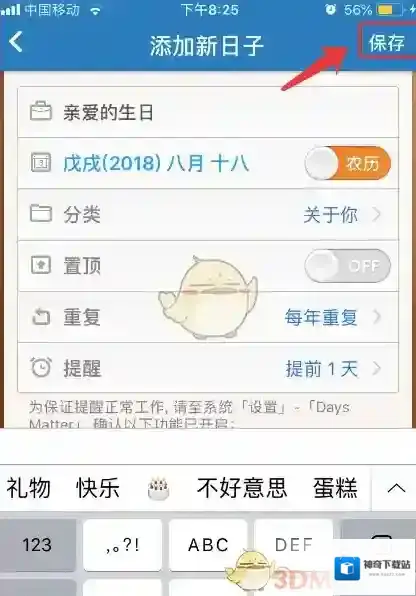
Task: Tap the briefcase icon beside event name
Action: tap(41, 111)
